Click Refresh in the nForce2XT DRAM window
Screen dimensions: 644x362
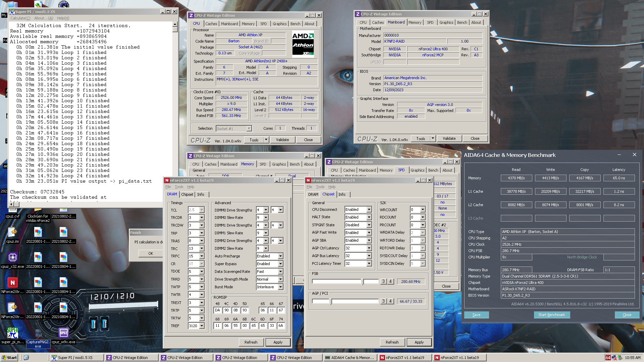point(251,342)
